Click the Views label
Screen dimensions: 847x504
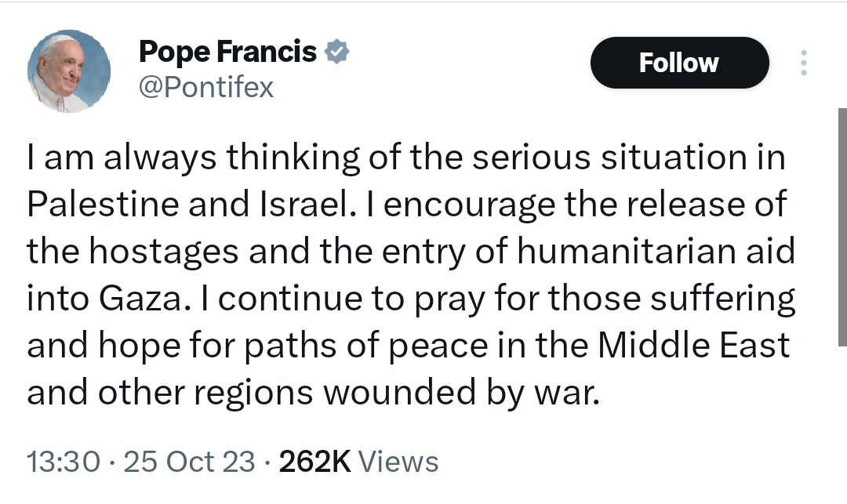[398, 462]
